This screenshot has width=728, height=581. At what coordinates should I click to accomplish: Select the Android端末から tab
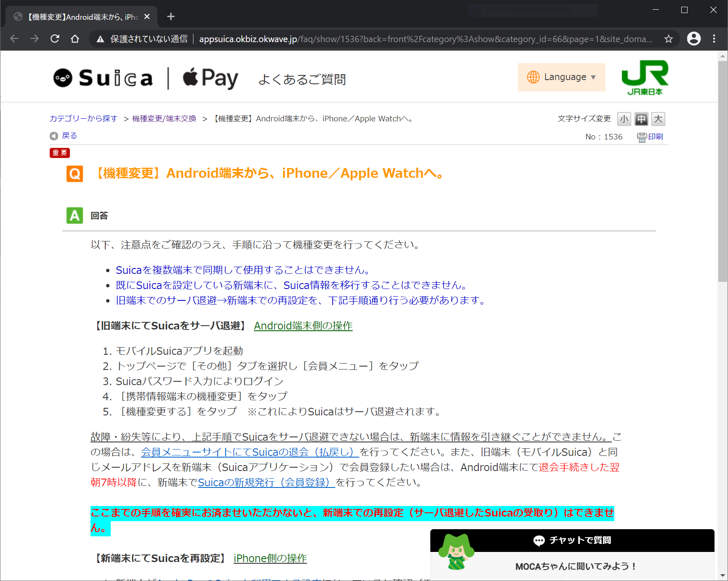click(82, 17)
